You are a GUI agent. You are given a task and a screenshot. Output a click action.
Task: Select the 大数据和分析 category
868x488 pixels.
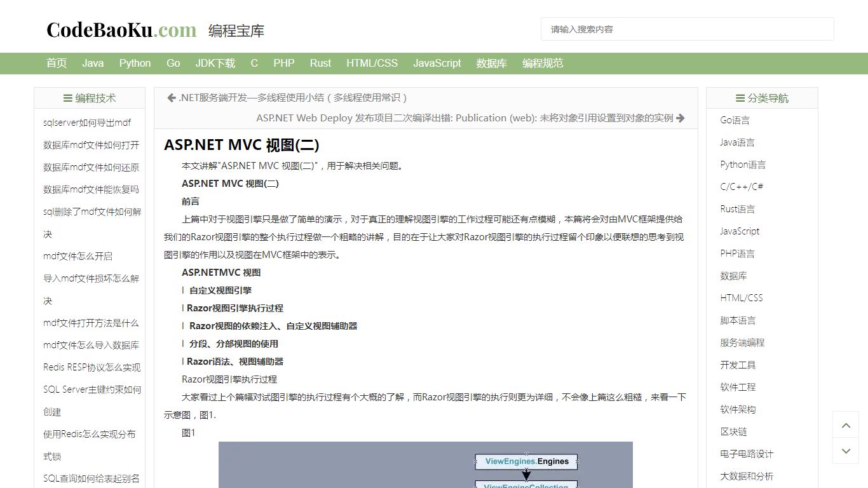pyautogui.click(x=747, y=476)
